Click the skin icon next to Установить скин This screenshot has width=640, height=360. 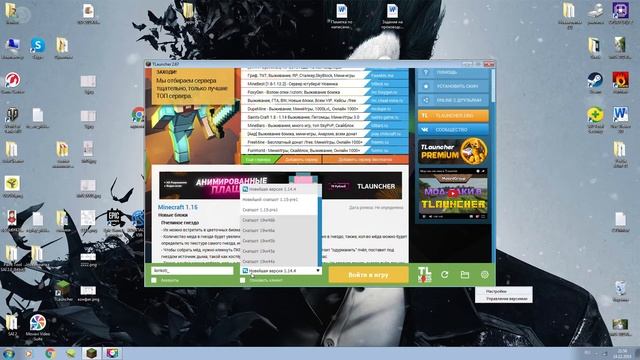click(426, 86)
